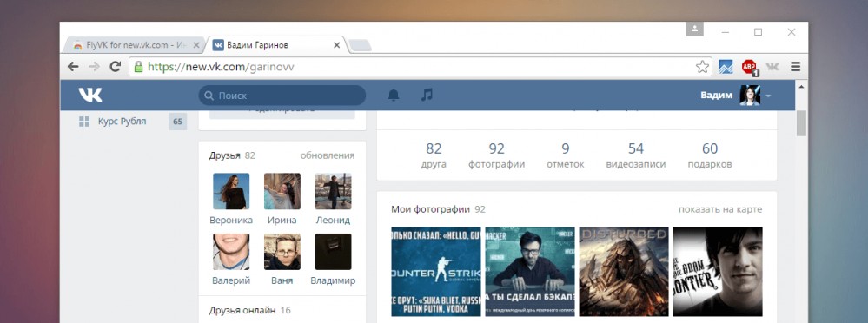The width and height of the screenshot is (868, 323).
Task: Click показать на карте link
Action: [x=720, y=209]
